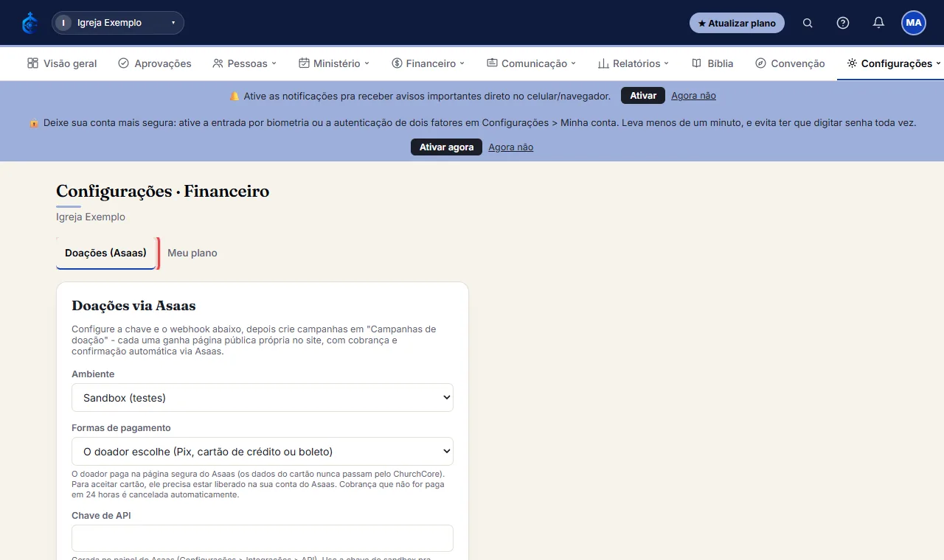Click the Atualizar plano button
Viewport: 944px width, 560px height.
click(x=737, y=23)
